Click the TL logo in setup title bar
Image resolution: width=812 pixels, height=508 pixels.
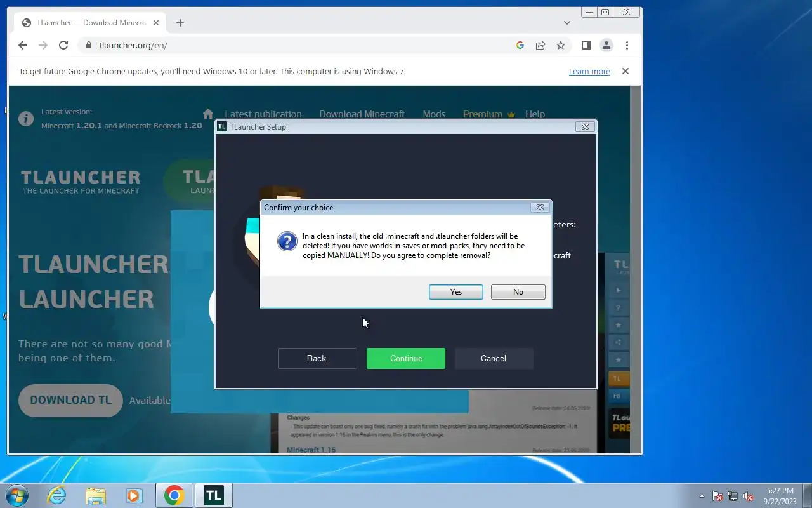click(x=222, y=126)
